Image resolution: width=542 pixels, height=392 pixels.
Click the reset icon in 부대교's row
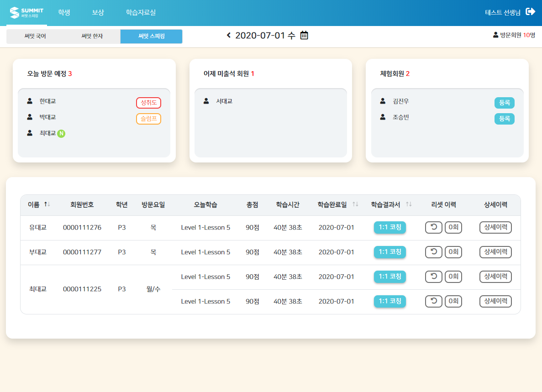[434, 252]
